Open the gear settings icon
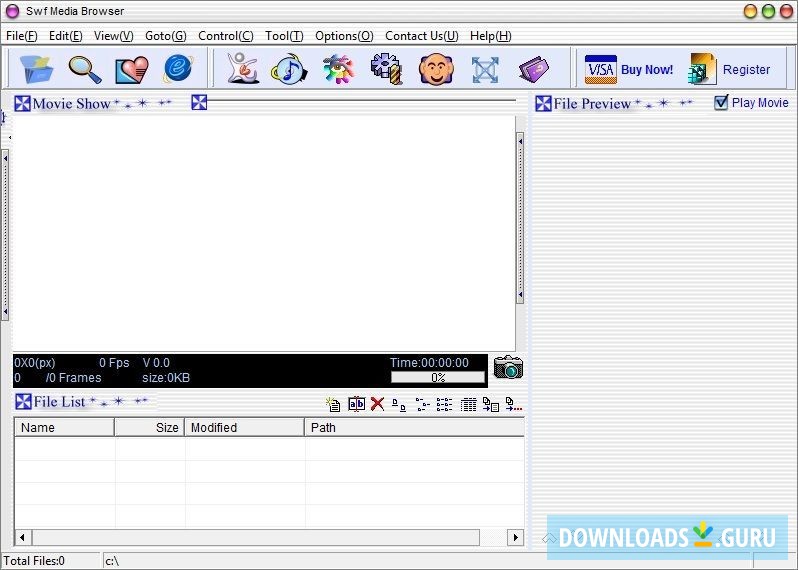798x570 pixels. pyautogui.click(x=387, y=69)
